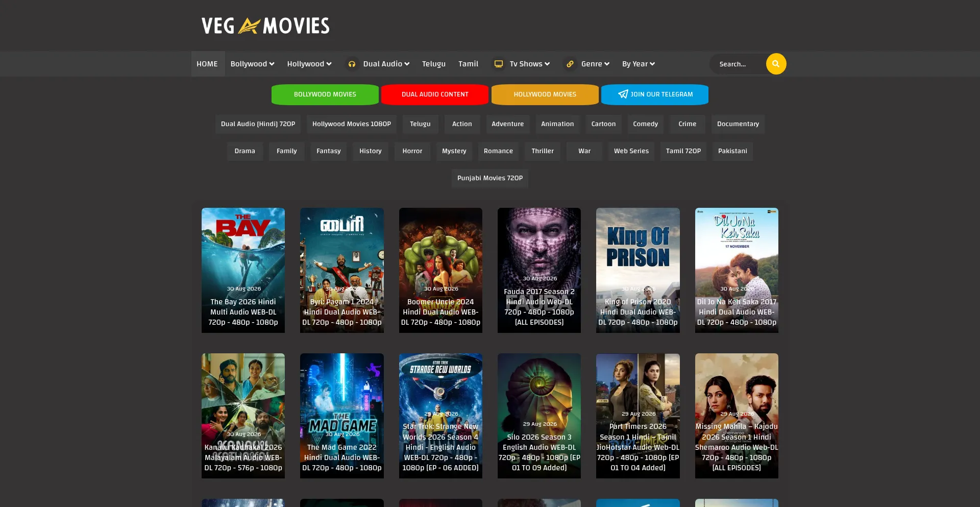The height and width of the screenshot is (507, 980).
Task: Expand the Hollywood dropdown menu
Action: pos(309,64)
